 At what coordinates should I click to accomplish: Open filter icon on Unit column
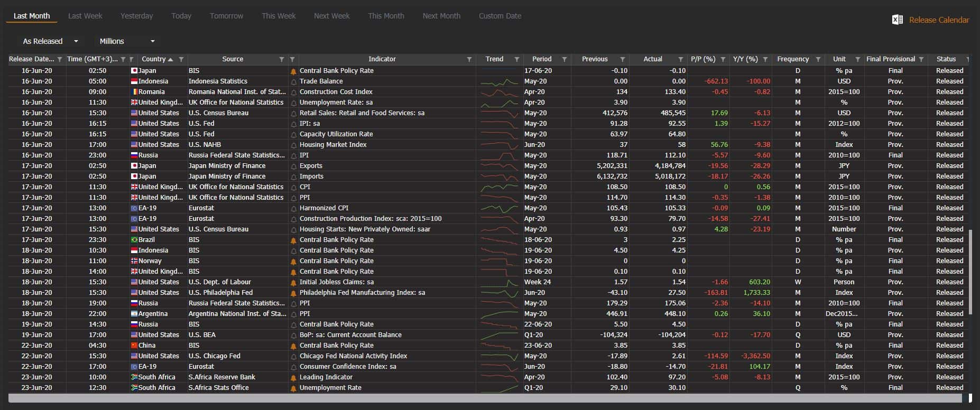click(858, 59)
